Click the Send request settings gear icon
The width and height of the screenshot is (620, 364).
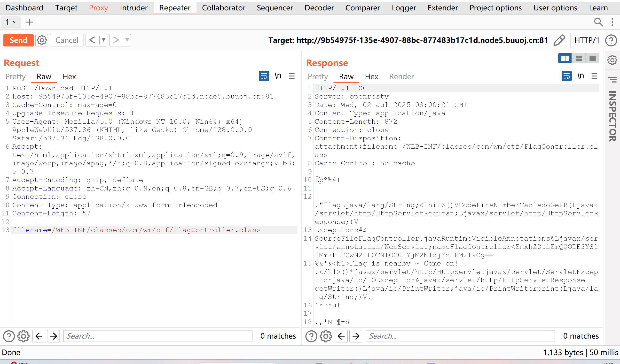[42, 40]
